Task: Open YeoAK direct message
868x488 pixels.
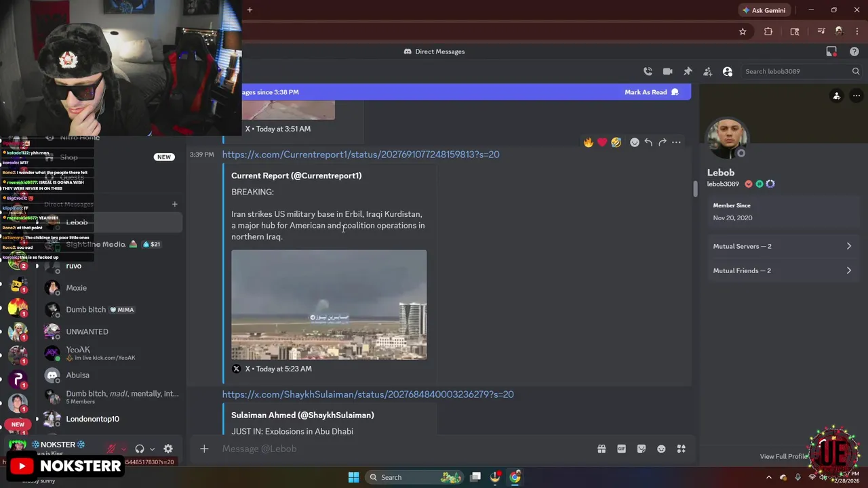Action: point(110,353)
